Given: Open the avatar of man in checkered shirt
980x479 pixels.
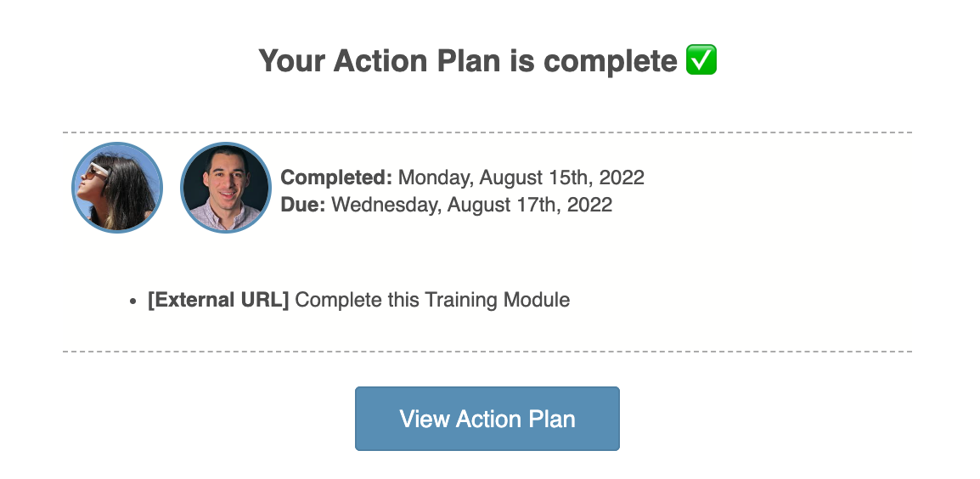Looking at the screenshot, I should (x=226, y=188).
